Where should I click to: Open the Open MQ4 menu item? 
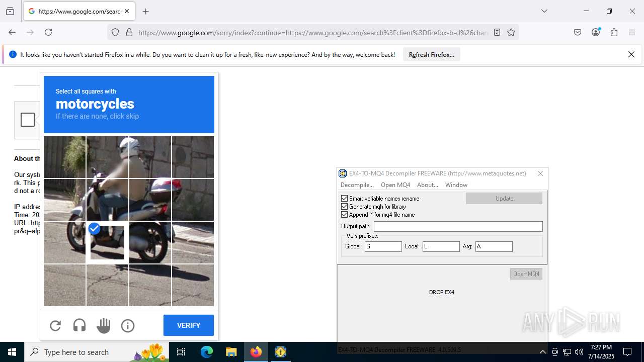(395, 185)
